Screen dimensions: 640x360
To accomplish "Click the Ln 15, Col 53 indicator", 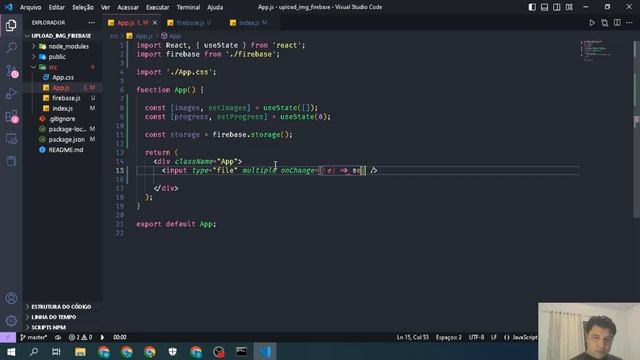I will coord(413,337).
